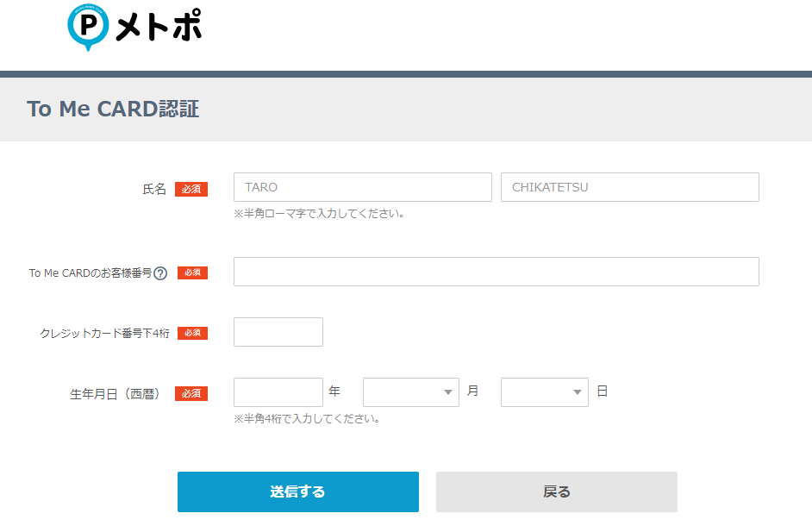Focus the CHIKATETSU last name field
The image size is (812, 526).
(630, 187)
